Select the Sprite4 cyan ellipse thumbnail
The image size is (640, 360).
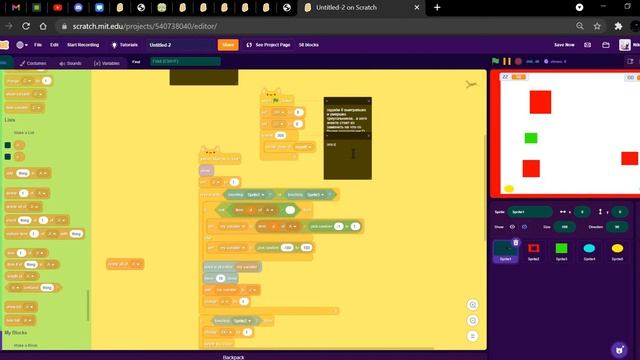[x=589, y=251]
